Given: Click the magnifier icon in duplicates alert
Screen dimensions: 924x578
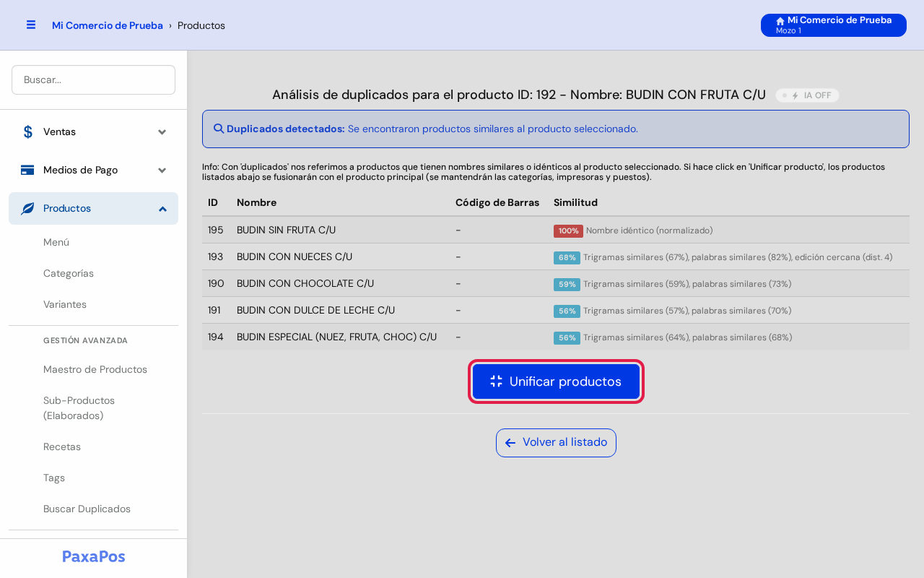Looking at the screenshot, I should 219,129.
